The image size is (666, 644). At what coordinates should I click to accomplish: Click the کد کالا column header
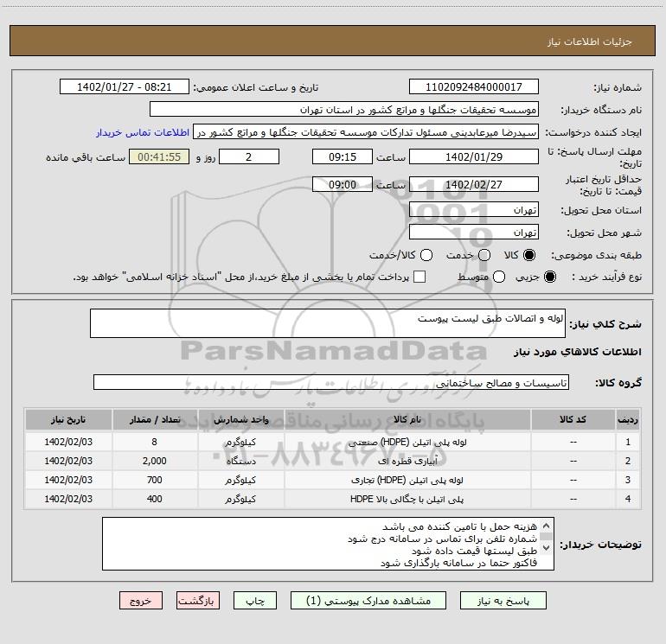click(x=573, y=420)
